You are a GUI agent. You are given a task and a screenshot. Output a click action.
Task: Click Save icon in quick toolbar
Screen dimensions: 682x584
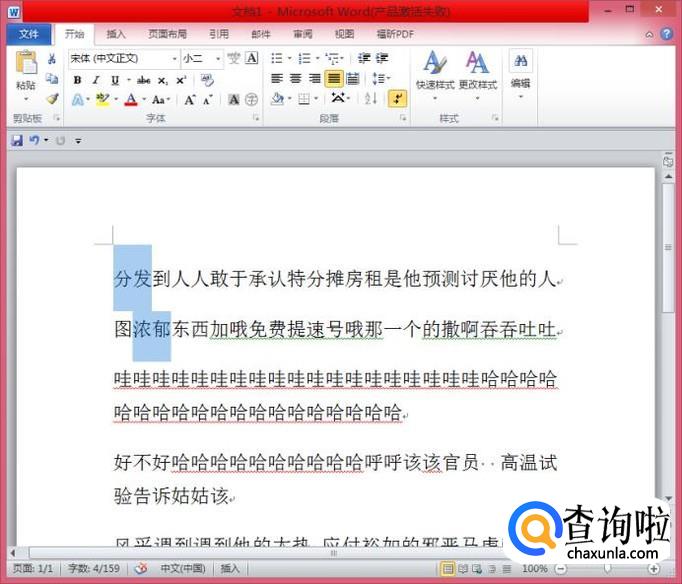[x=17, y=140]
